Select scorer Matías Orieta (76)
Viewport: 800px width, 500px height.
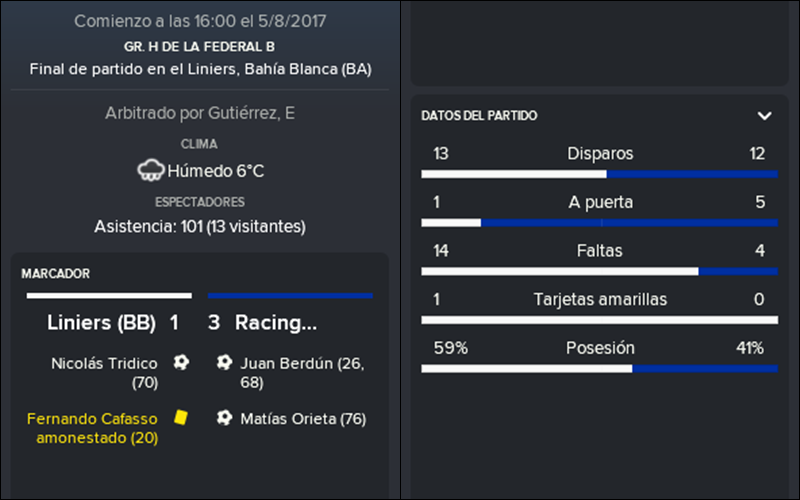pyautogui.click(x=303, y=419)
